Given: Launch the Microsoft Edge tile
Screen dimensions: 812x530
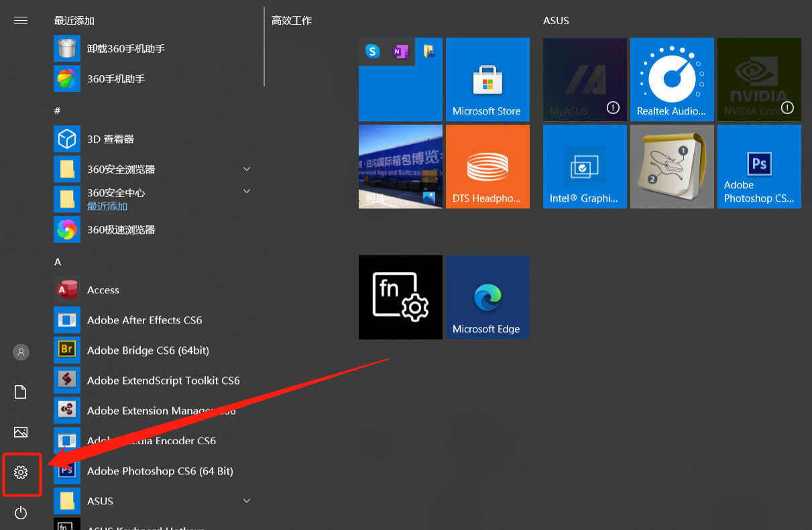Looking at the screenshot, I should click(487, 297).
